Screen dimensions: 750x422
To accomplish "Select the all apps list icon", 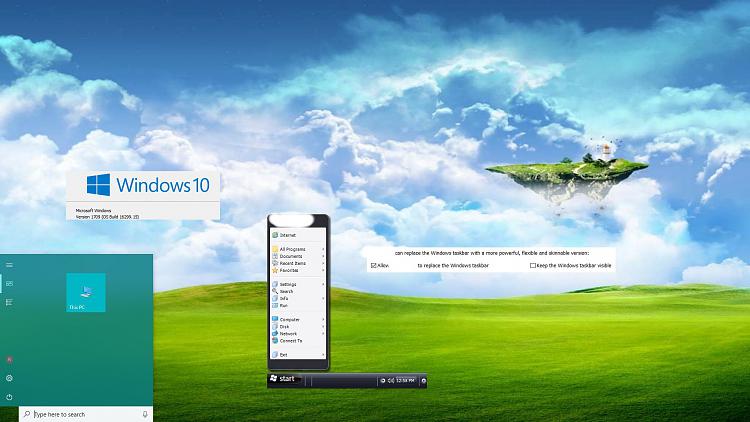I will (9, 302).
